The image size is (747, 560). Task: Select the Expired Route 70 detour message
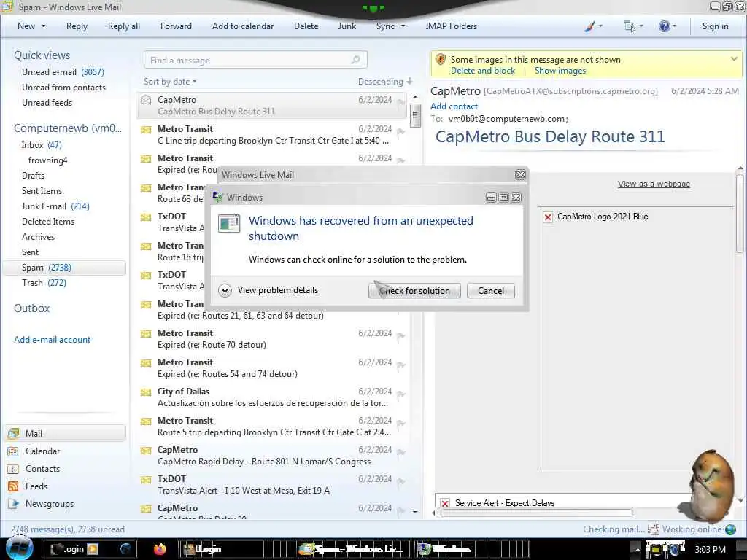271,338
